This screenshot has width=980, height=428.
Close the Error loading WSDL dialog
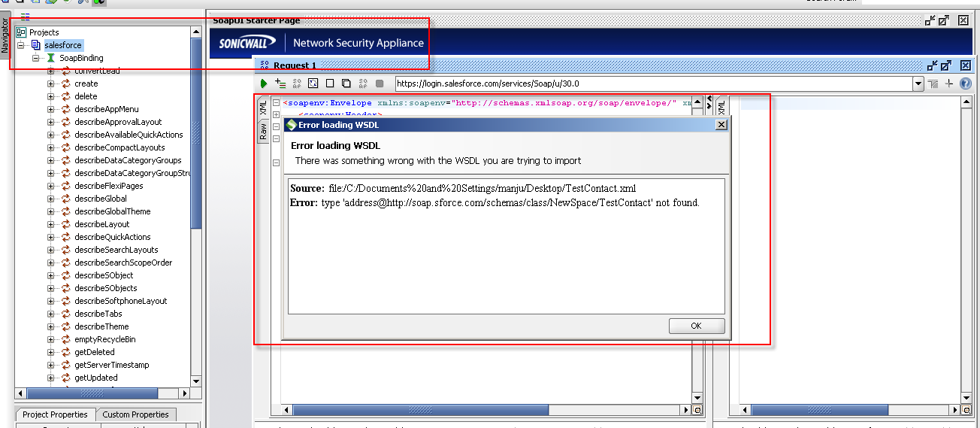(x=721, y=125)
